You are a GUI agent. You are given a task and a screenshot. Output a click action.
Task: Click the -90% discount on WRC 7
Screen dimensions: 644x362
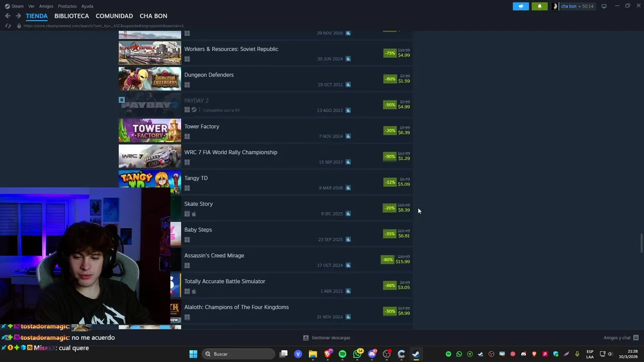(x=390, y=156)
